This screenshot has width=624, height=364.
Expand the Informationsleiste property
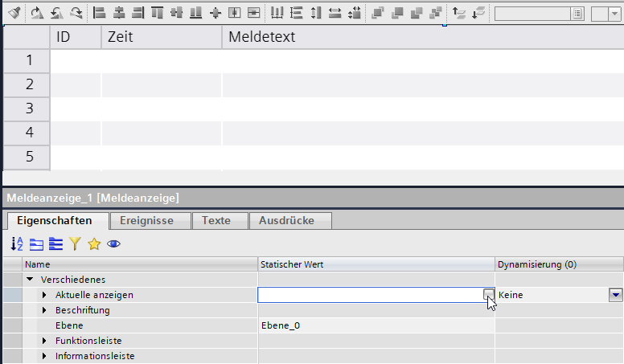pos(44,356)
